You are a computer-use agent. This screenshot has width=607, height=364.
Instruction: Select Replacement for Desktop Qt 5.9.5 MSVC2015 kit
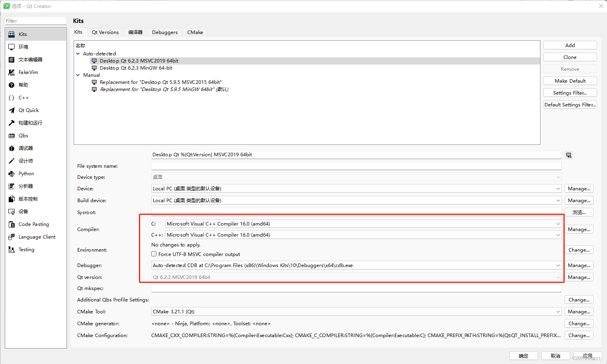[x=315, y=82]
